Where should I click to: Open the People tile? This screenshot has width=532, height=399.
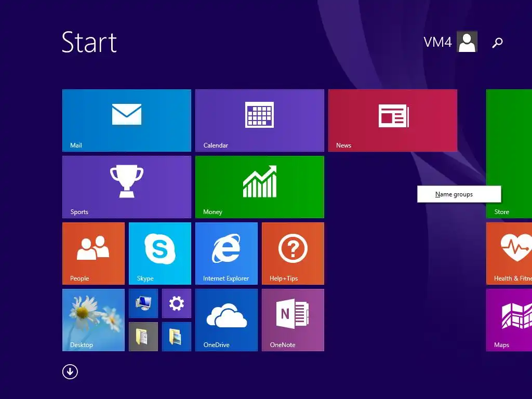point(94,254)
